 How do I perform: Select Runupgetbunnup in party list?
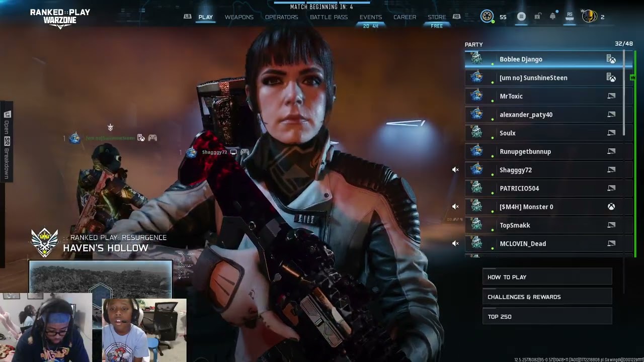[x=548, y=151]
